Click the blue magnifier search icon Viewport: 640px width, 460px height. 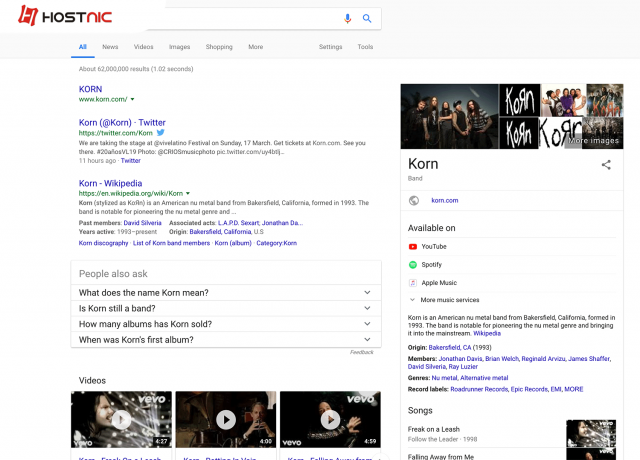(x=367, y=18)
